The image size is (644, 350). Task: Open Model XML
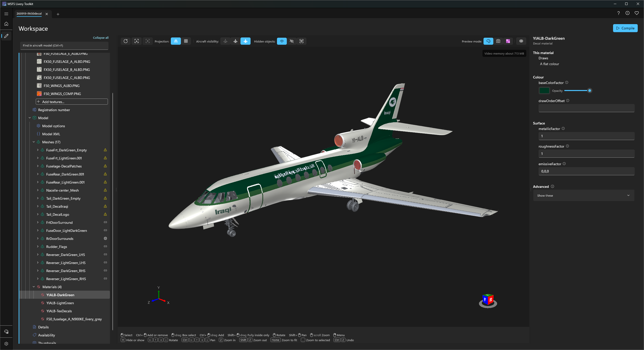tap(51, 134)
